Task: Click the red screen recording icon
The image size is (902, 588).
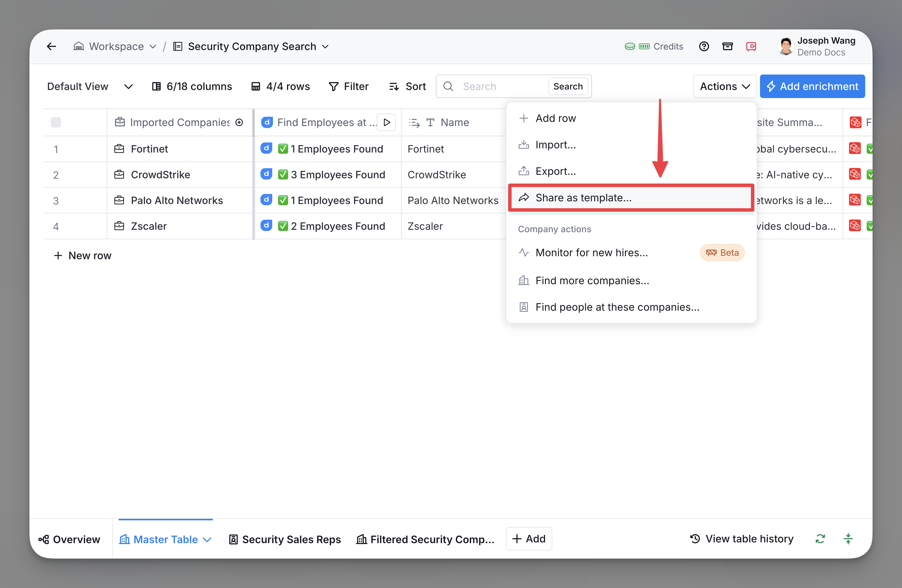Action: point(751,46)
